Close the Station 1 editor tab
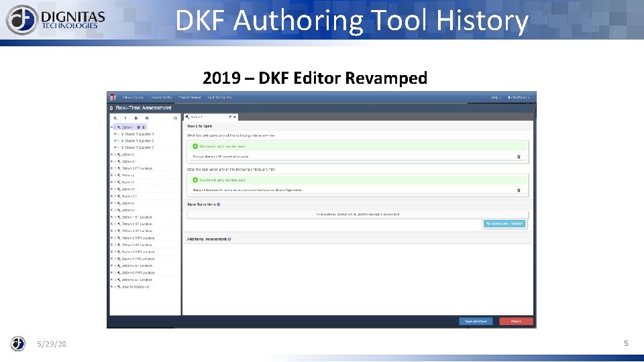The width and height of the screenshot is (644, 362). tap(235, 117)
